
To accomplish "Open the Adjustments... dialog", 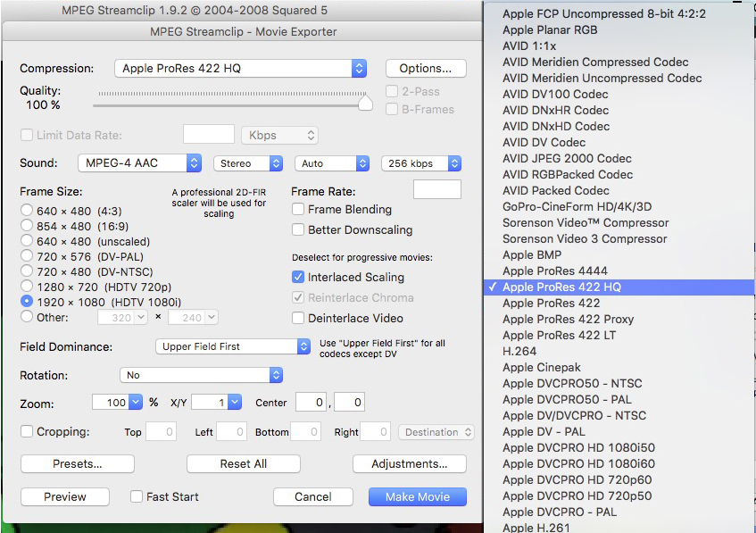I will (x=410, y=464).
